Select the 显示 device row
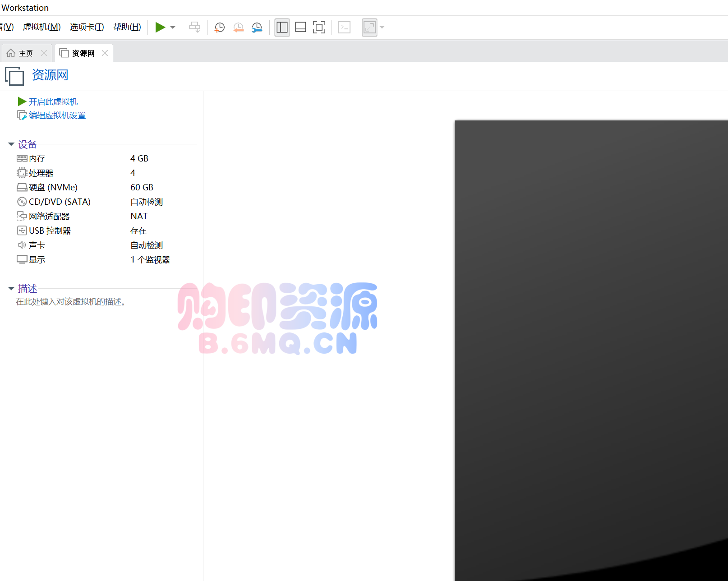The width and height of the screenshot is (728, 581). coord(106,259)
